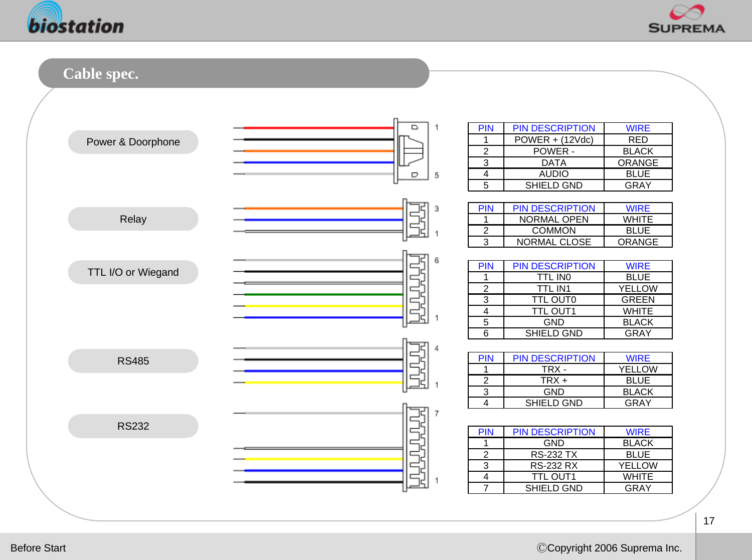The image size is (752, 560).
Task: Click the AUDIO description cell
Action: 554,174
